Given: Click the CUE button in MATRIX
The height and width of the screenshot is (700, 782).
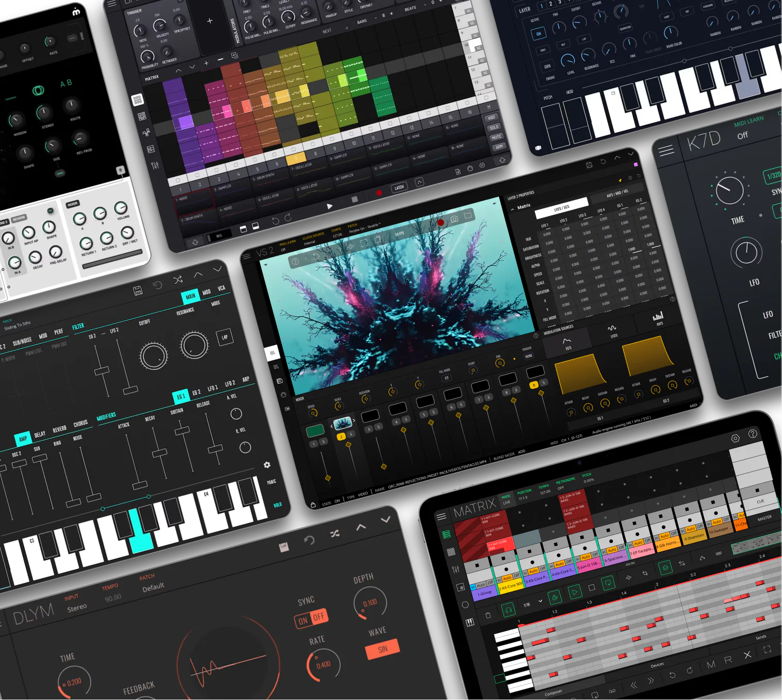Looking at the screenshot, I should point(760,501).
